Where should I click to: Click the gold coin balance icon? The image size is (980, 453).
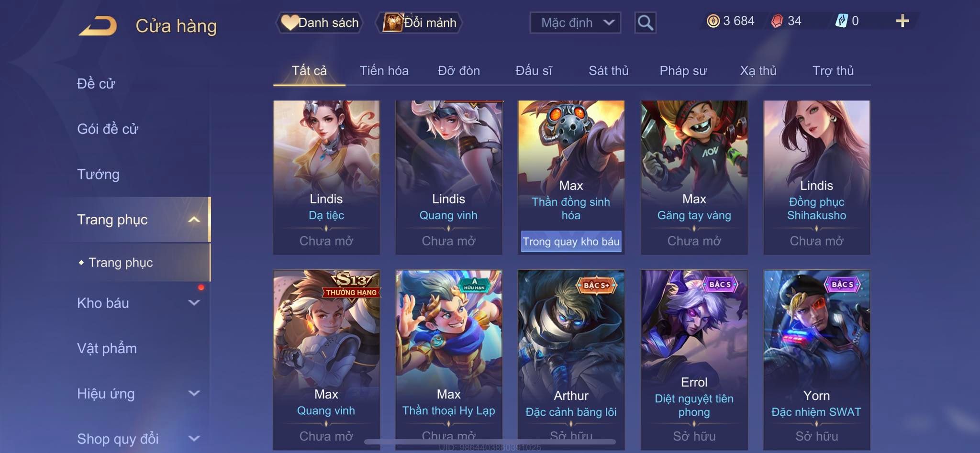pos(713,21)
